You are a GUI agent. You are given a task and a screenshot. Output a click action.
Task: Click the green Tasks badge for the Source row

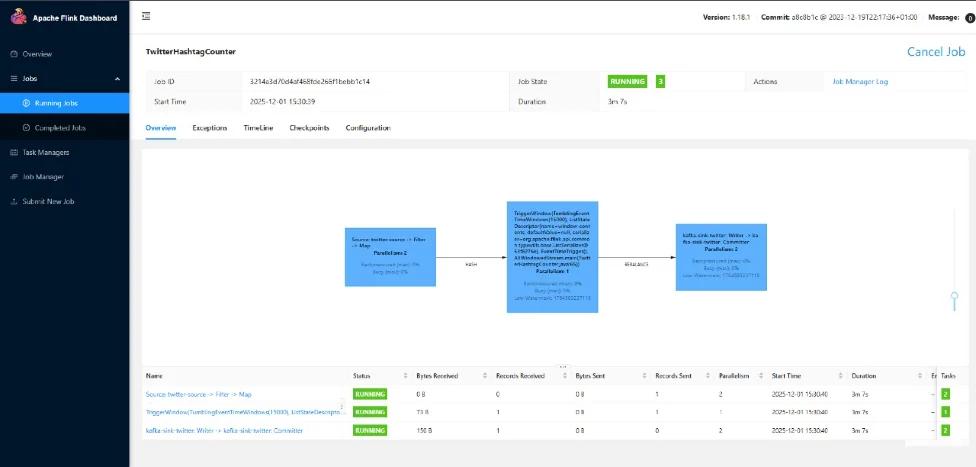pos(946,394)
